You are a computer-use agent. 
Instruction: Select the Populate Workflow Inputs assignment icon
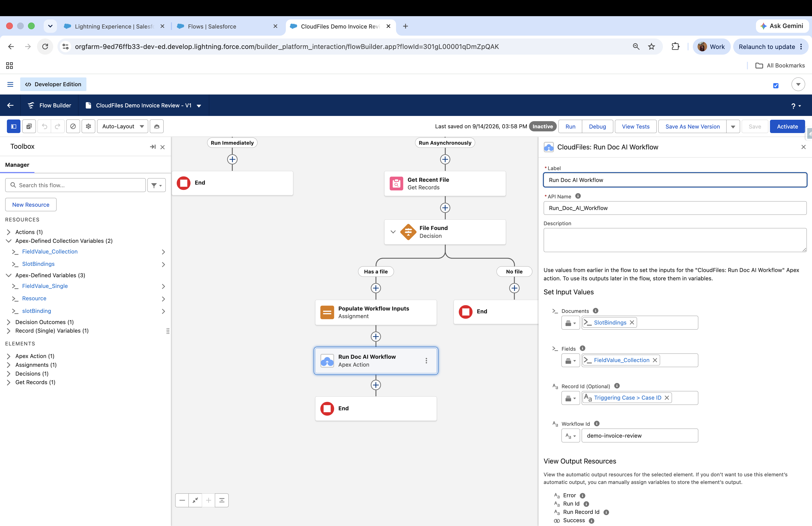click(327, 312)
